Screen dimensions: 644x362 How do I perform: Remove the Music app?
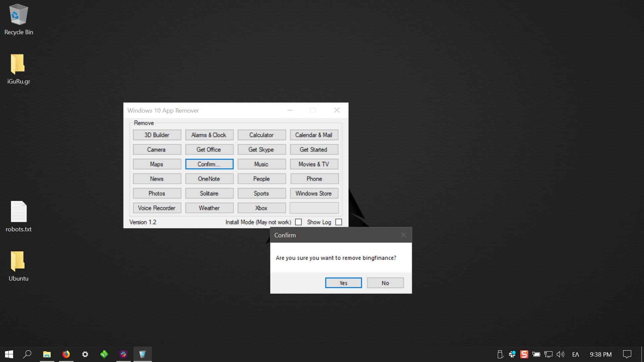261,164
